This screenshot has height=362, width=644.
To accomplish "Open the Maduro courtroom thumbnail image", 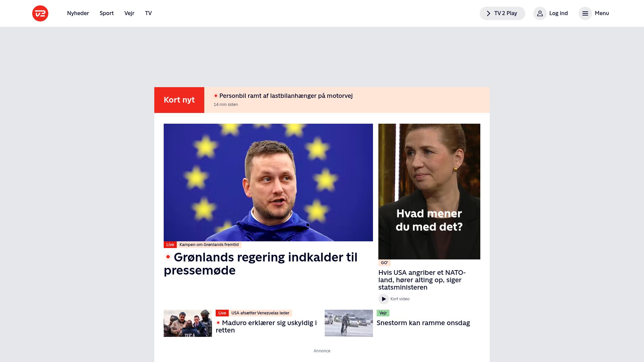I will pyautogui.click(x=188, y=323).
